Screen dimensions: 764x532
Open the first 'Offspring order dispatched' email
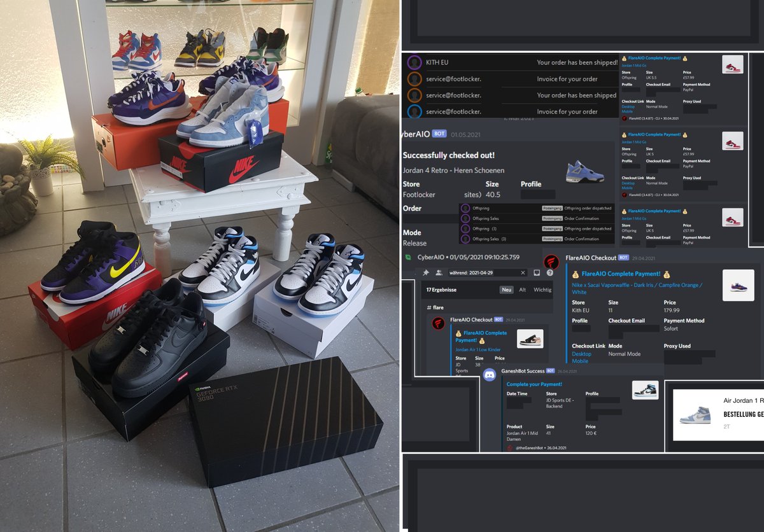pyautogui.click(x=537, y=208)
